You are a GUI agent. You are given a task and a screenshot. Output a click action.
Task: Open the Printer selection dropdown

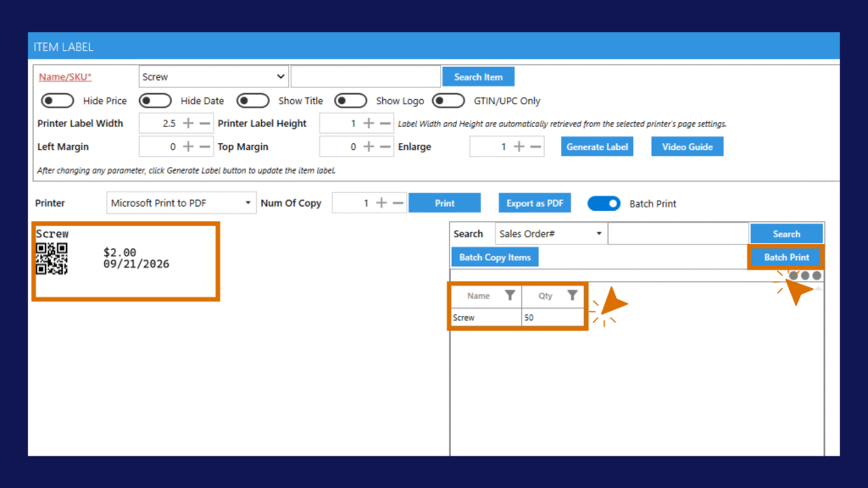click(x=181, y=203)
